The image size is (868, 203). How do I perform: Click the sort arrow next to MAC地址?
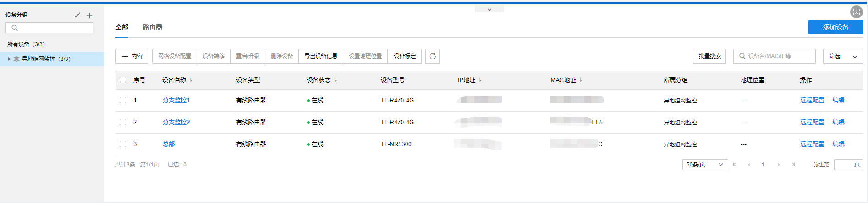tap(581, 80)
